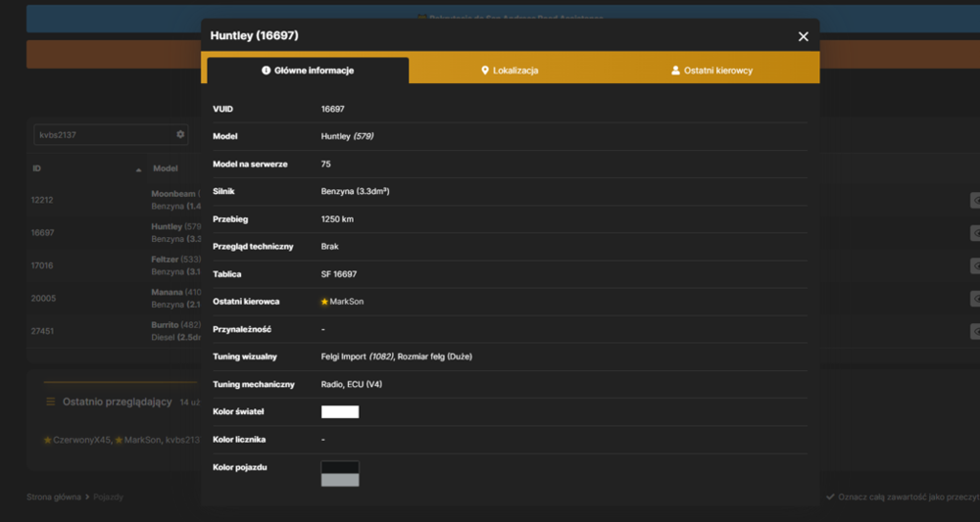Click the CzerwonyX45 viewer link
Viewport: 980px width, 522px height.
coord(82,440)
